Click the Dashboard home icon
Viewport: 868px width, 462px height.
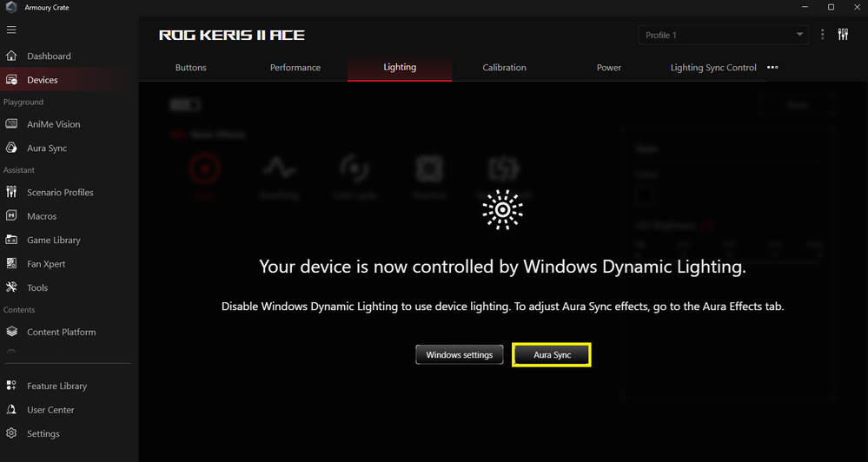(11, 56)
